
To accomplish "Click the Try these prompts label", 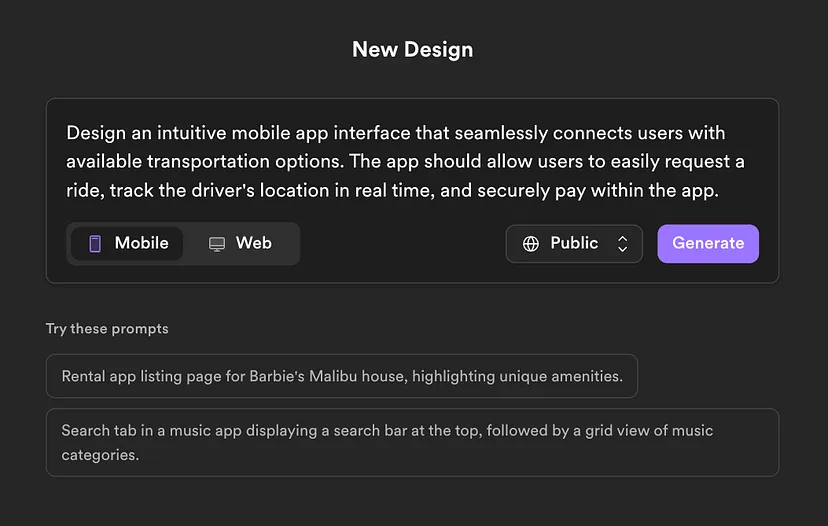I will [x=107, y=329].
